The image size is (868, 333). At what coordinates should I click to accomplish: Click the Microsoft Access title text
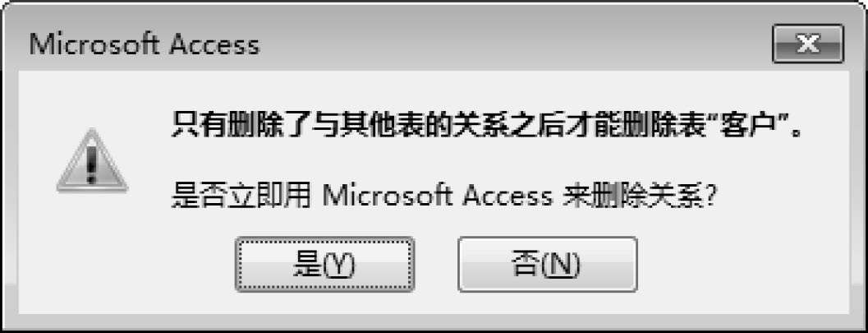[x=145, y=44]
